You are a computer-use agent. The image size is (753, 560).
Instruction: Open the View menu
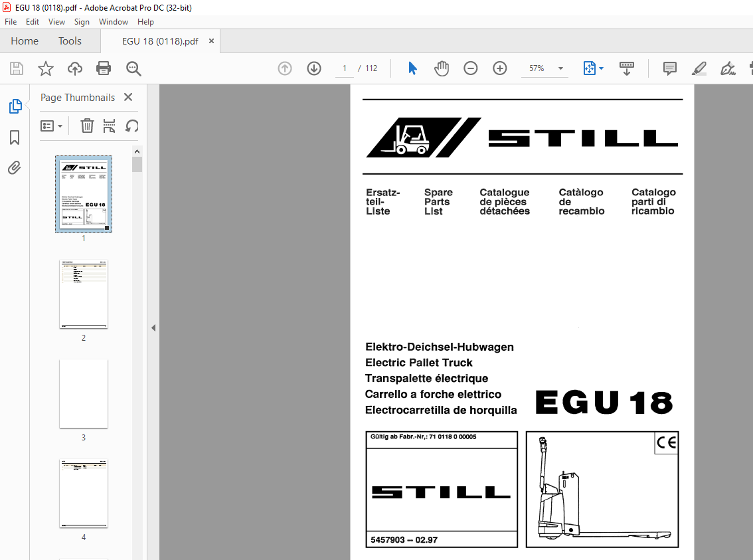pos(56,22)
